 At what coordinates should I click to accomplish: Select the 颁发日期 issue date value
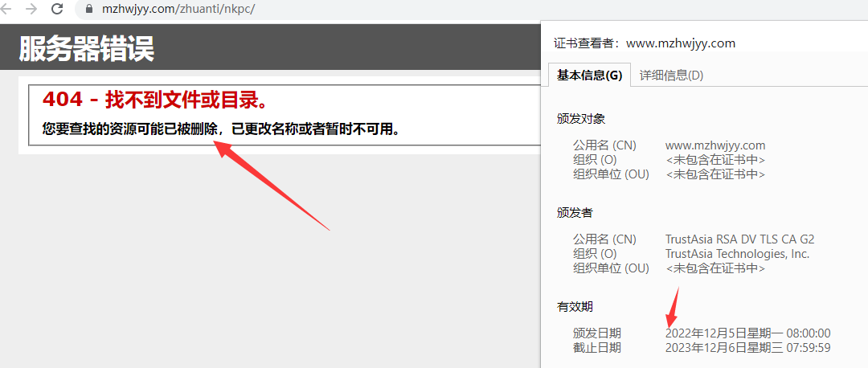click(748, 333)
